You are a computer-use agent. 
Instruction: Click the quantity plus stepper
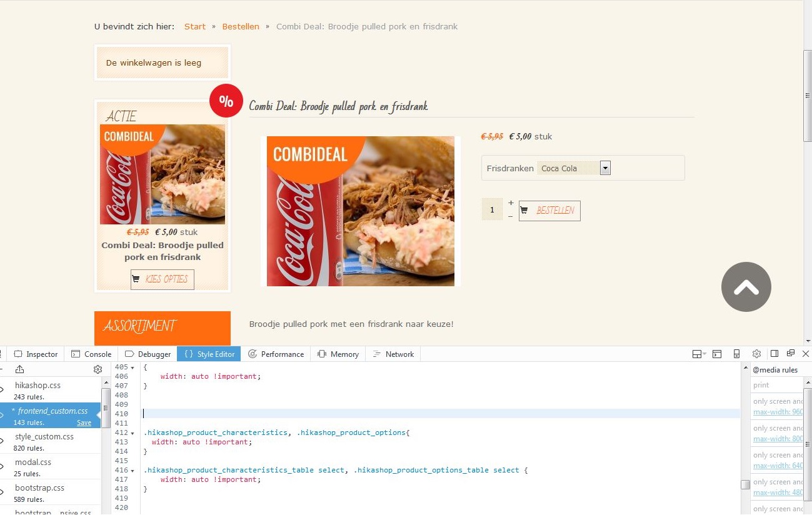point(511,202)
